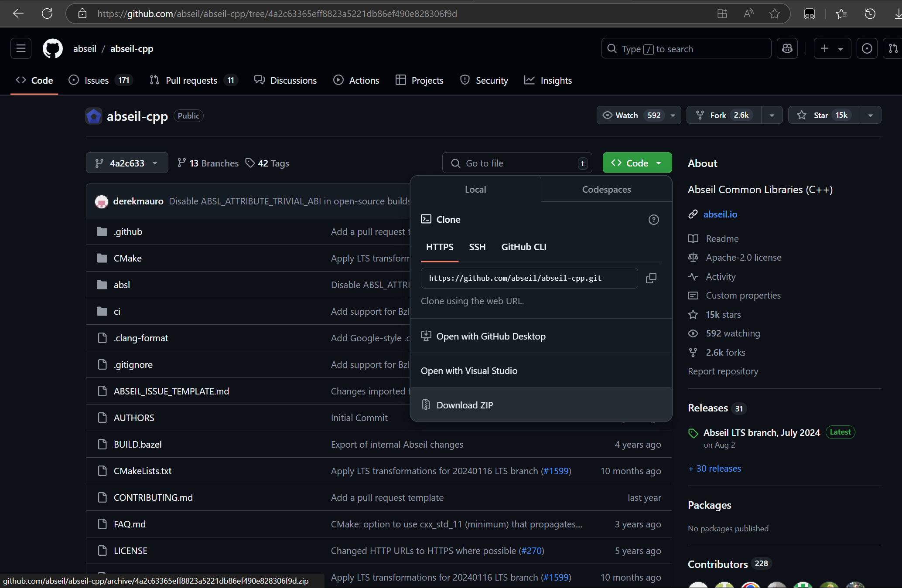The height and width of the screenshot is (588, 902).
Task: Copy the HTTPS clone URL to clipboard
Action: pyautogui.click(x=651, y=278)
